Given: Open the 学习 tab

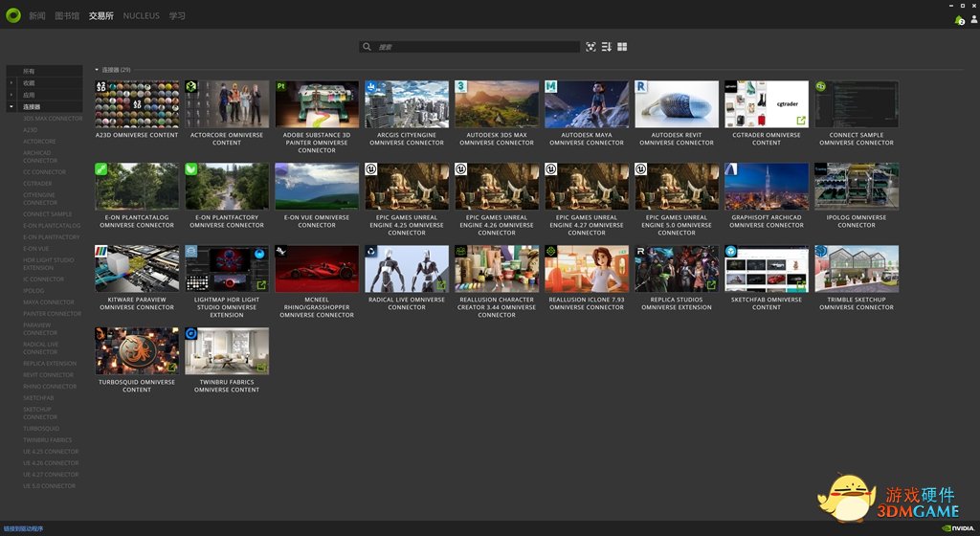Looking at the screenshot, I should (x=177, y=15).
